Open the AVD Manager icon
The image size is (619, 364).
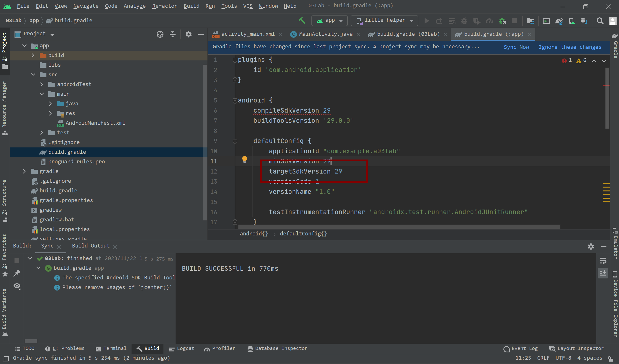point(572,21)
